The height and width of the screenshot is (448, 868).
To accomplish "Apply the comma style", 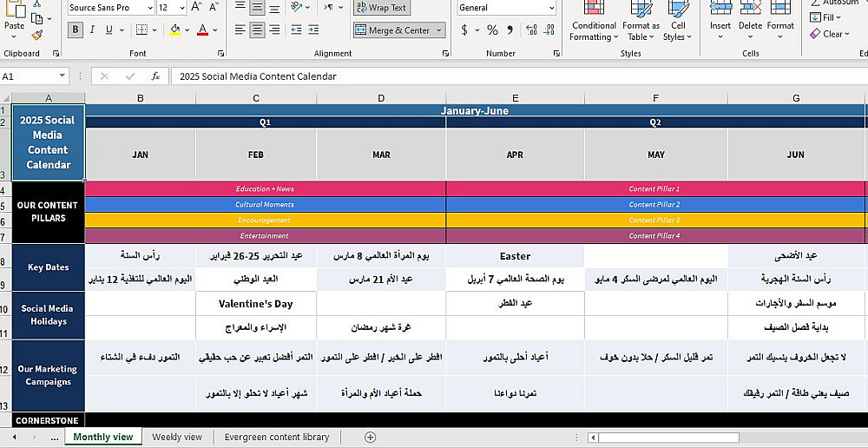I will [510, 30].
